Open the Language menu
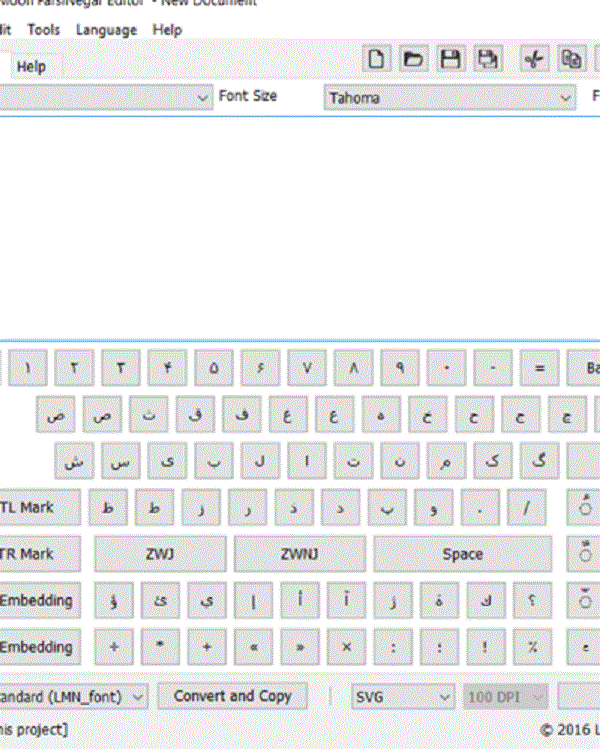This screenshot has width=600, height=750. pos(106,30)
